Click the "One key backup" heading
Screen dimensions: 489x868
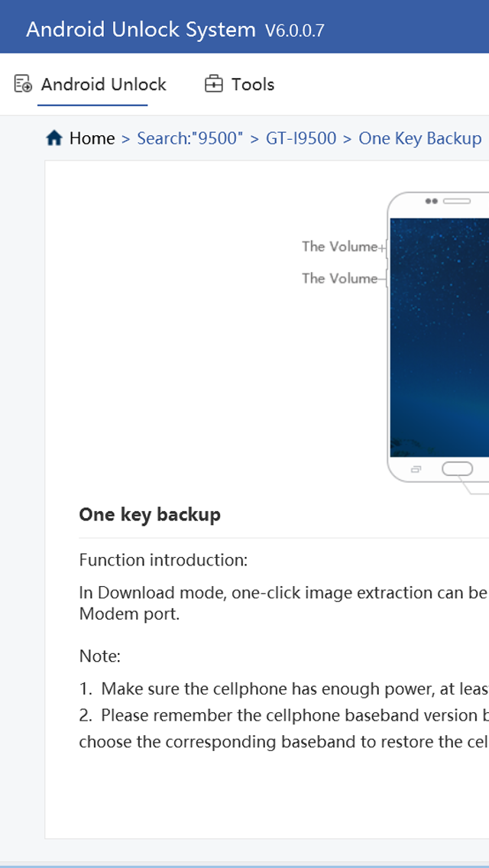150,514
